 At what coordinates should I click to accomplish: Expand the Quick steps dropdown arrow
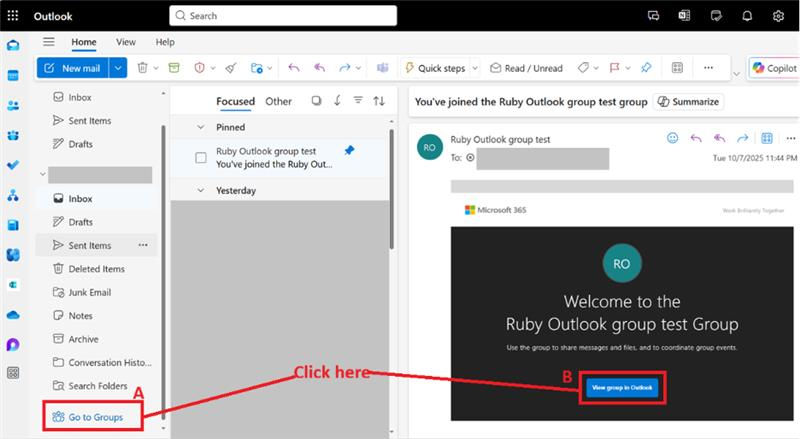point(475,68)
